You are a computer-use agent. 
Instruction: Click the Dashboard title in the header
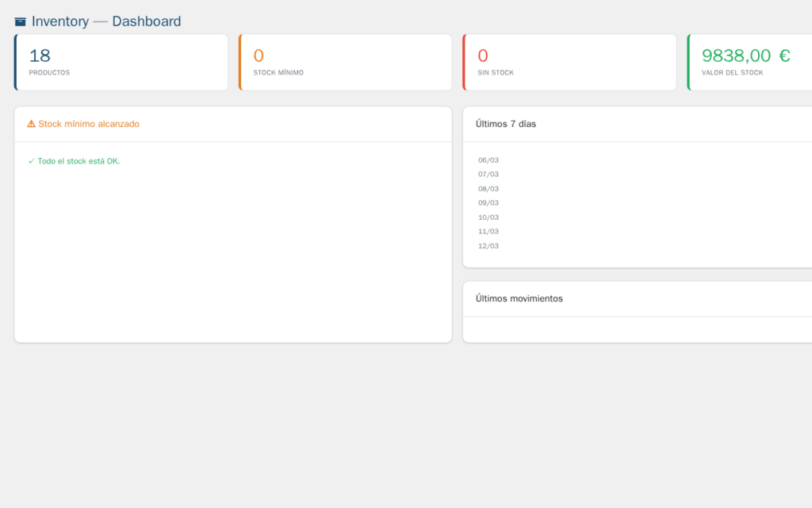click(x=146, y=21)
